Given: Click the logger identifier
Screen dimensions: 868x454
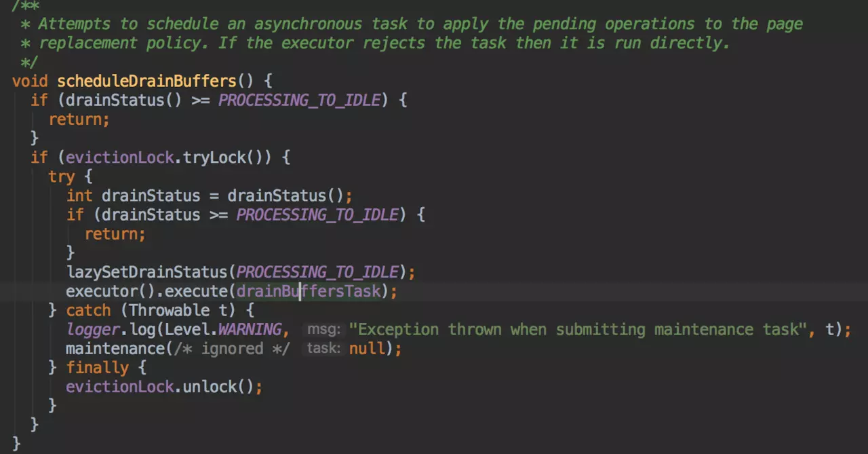Looking at the screenshot, I should (x=93, y=329).
